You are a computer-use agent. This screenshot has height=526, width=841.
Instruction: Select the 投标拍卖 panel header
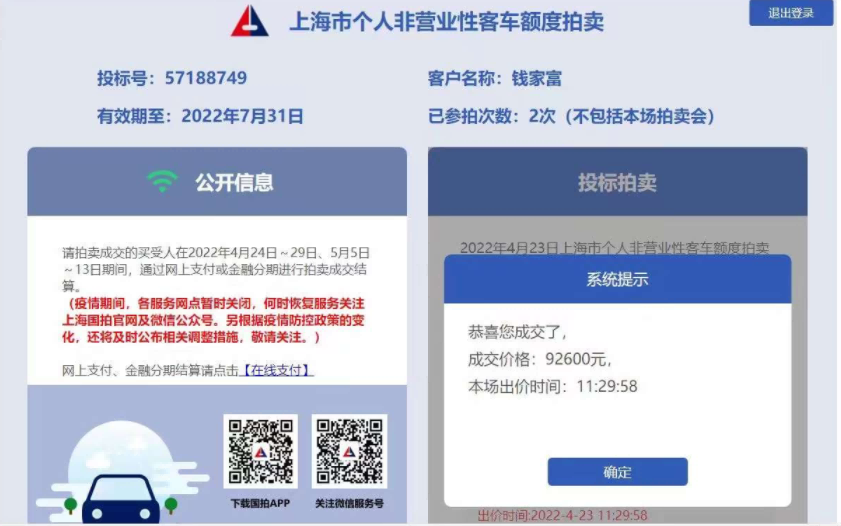(x=617, y=182)
